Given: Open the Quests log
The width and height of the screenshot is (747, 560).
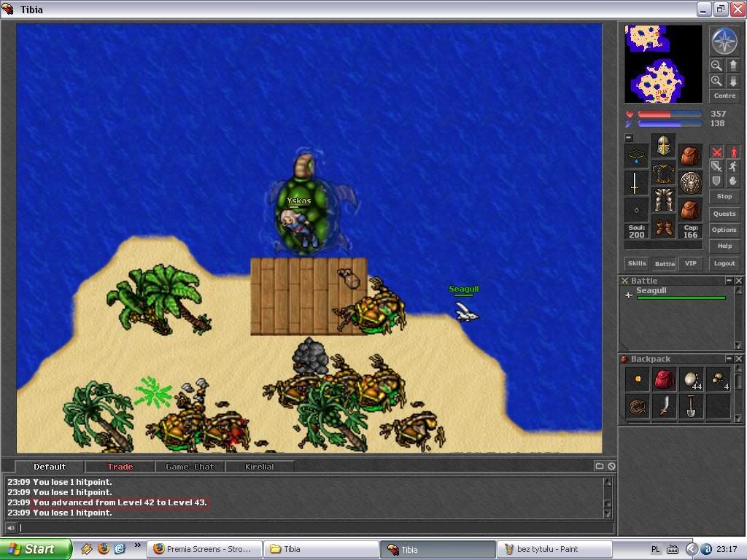Looking at the screenshot, I should (x=724, y=214).
